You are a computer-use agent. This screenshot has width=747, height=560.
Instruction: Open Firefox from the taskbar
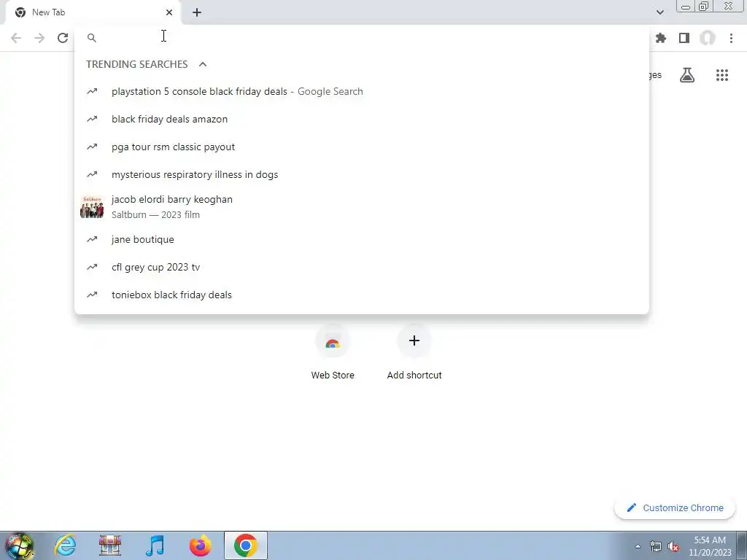point(200,545)
